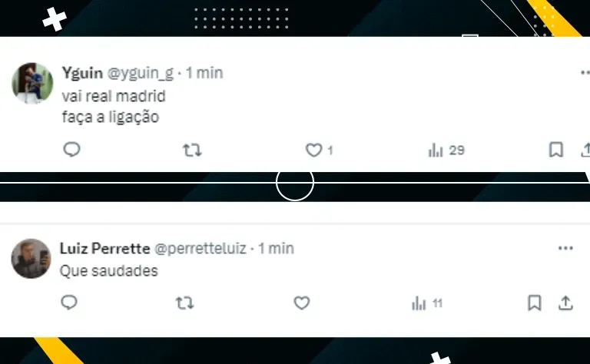View analytics showing 11 views
The image size is (590, 364).
point(427,303)
